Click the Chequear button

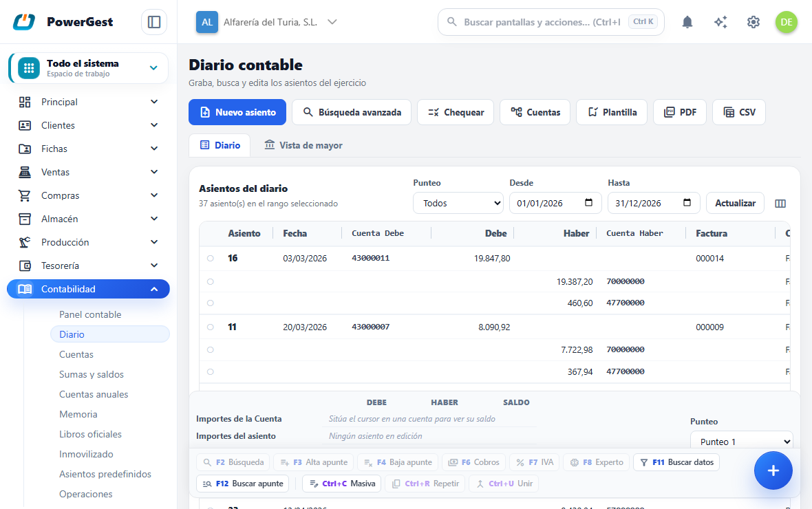(456, 112)
